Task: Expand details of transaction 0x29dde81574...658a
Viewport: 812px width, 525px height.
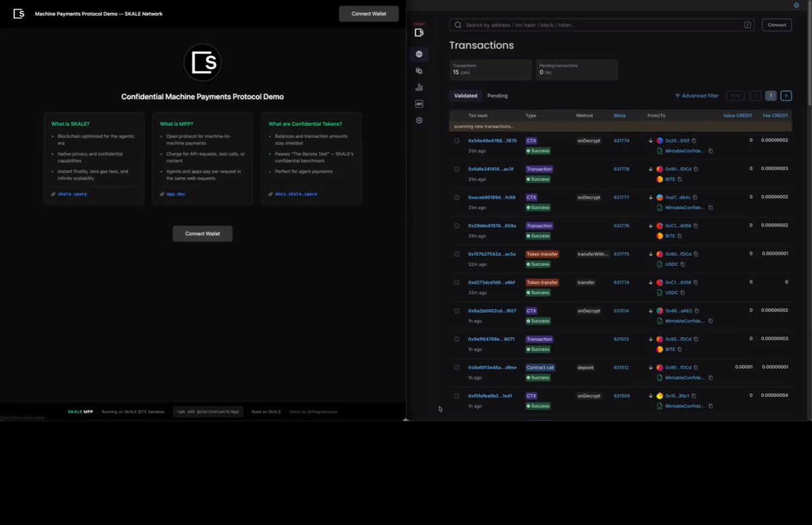Action: pos(457,226)
